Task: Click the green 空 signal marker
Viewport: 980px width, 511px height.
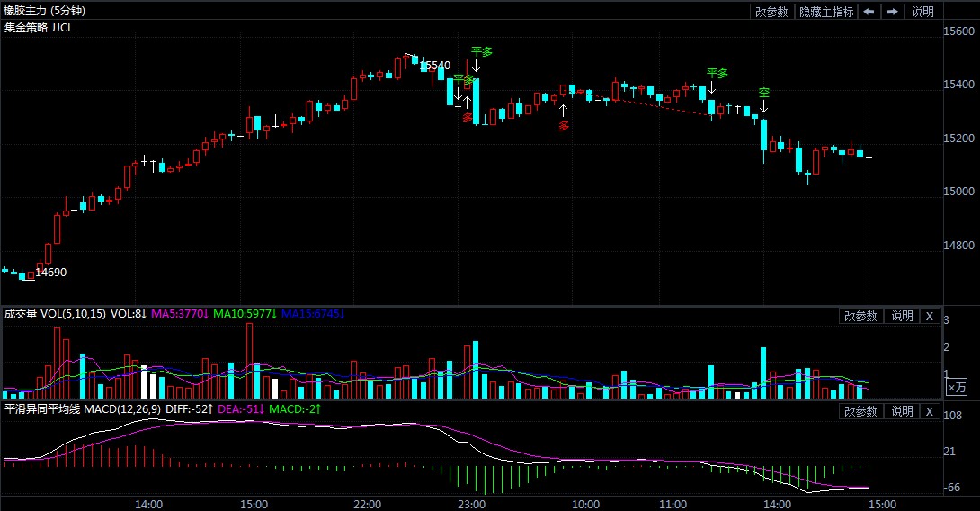Action: 763,93
